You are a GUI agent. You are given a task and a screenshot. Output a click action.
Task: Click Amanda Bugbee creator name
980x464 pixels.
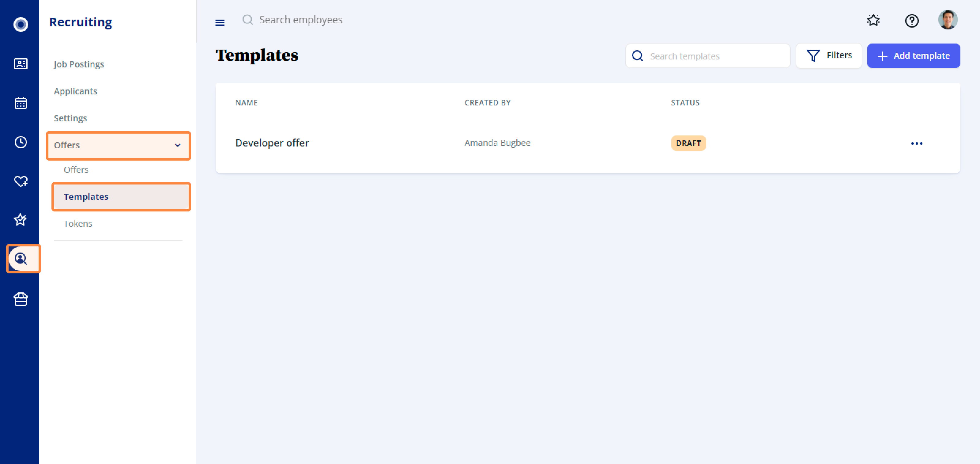[497, 143]
